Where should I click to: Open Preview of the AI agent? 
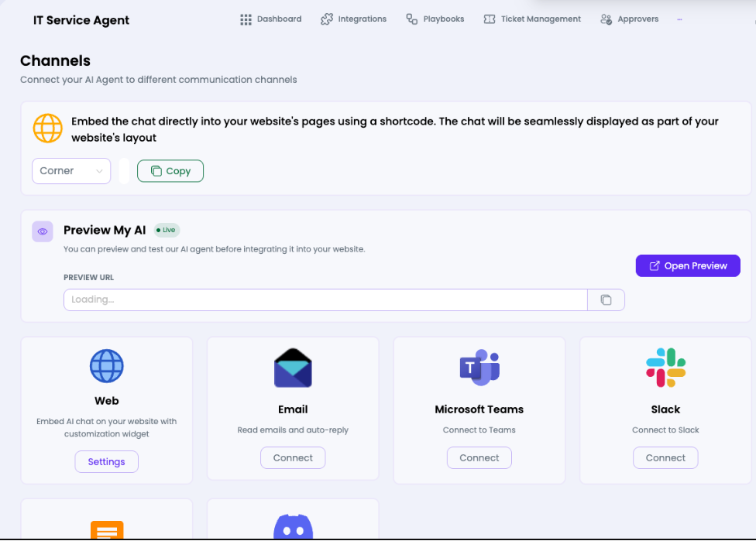point(688,266)
